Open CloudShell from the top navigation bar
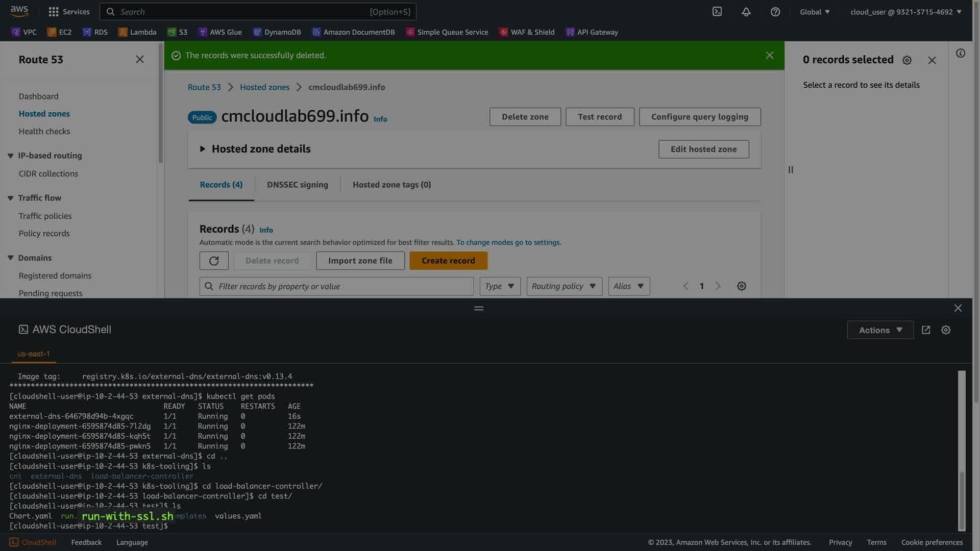 coord(717,12)
